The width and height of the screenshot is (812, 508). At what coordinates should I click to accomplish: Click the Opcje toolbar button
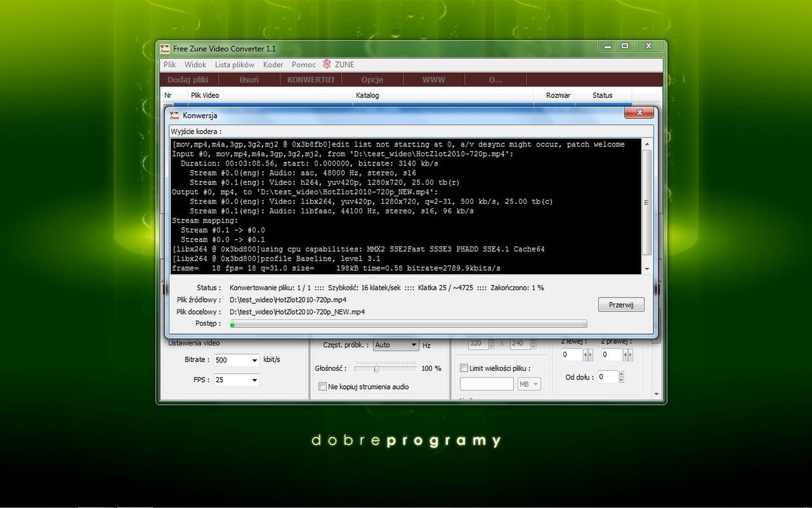click(372, 80)
